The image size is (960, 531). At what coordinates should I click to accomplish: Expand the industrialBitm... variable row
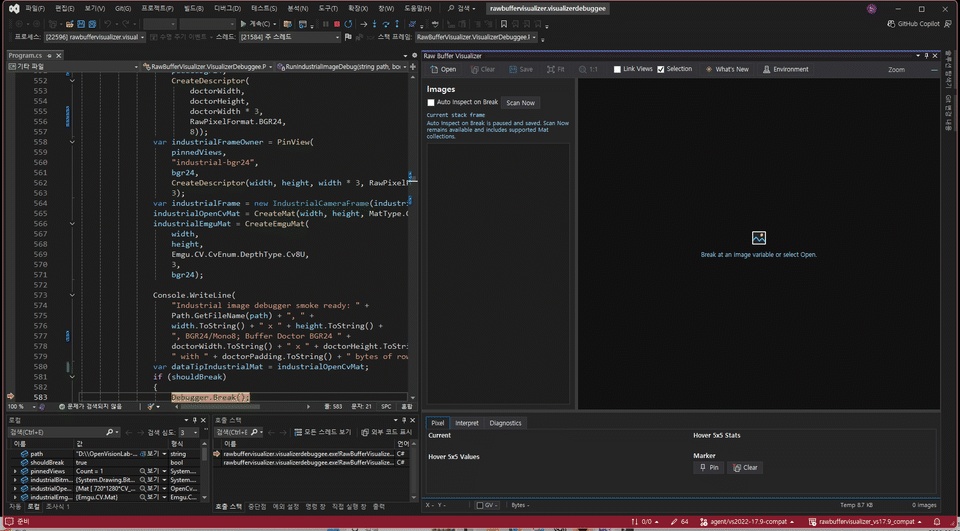pyautogui.click(x=15, y=480)
